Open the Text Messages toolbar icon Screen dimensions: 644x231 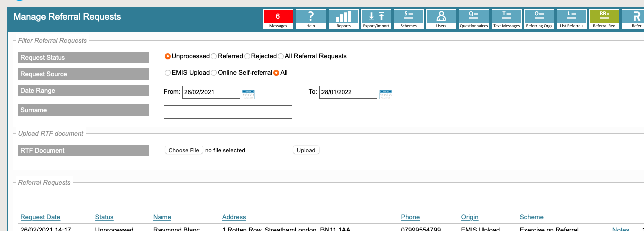pyautogui.click(x=507, y=19)
